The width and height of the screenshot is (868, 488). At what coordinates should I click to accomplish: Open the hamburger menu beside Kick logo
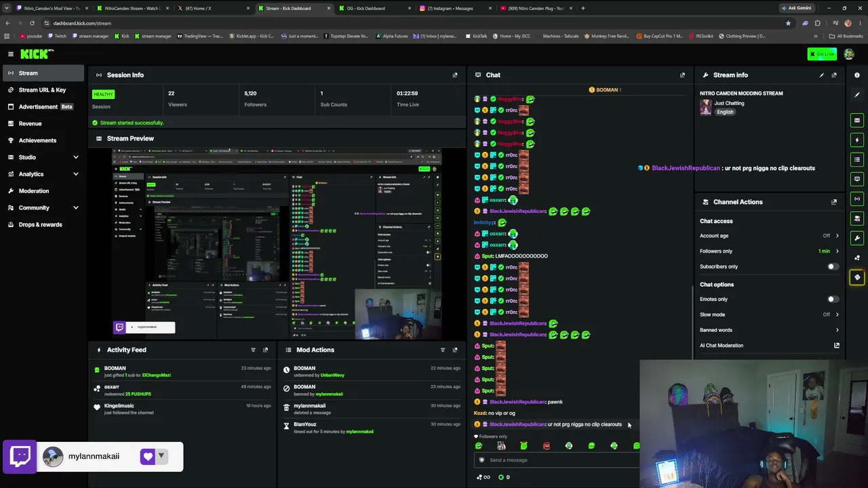coord(11,54)
